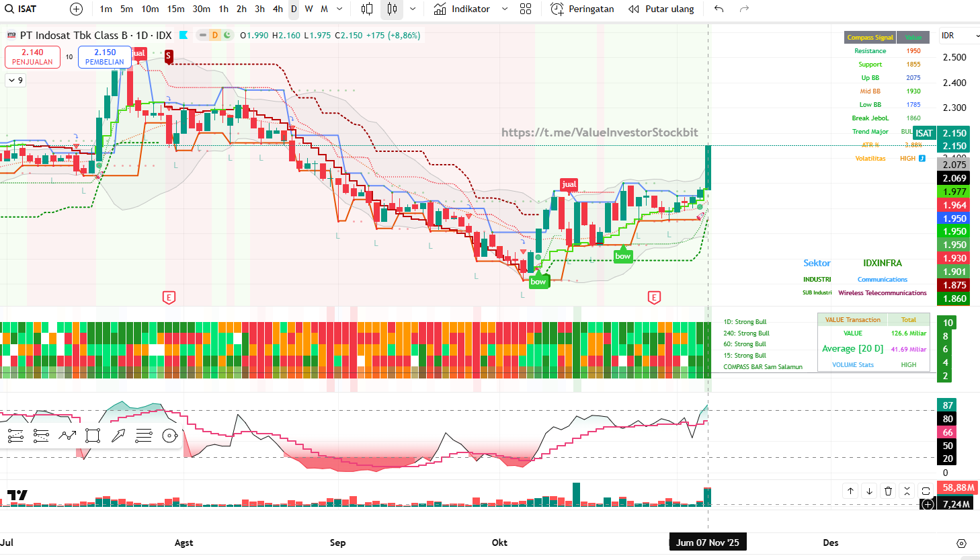The image size is (980, 560).
Task: Toggle the green moon market status indicator
Action: click(x=227, y=35)
